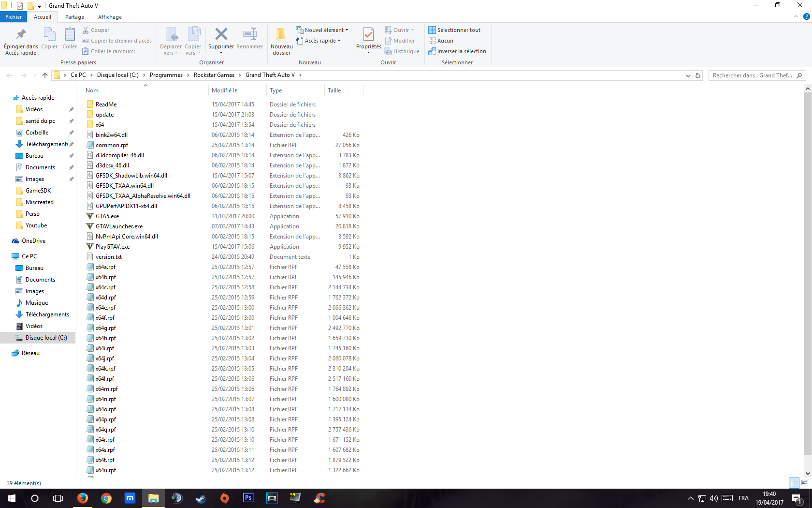The width and height of the screenshot is (812, 508).
Task: Expand breadcrumb arrow after Programmes
Action: tap(188, 75)
